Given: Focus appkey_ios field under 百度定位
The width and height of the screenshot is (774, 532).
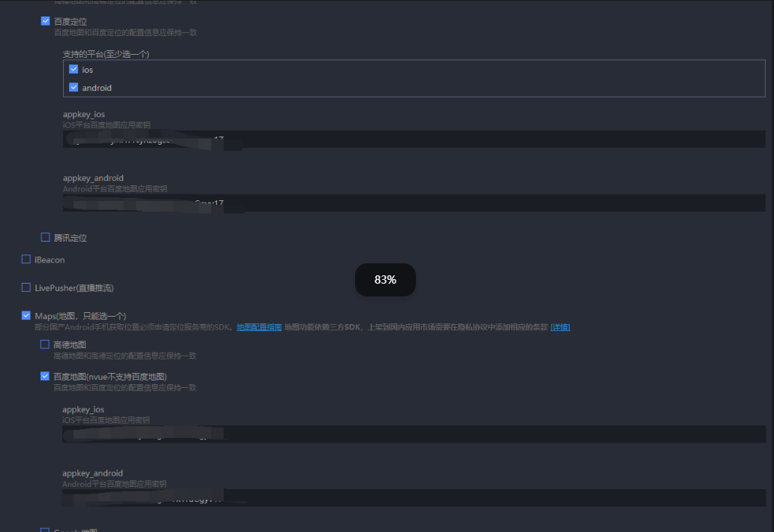Looking at the screenshot, I should (414, 139).
